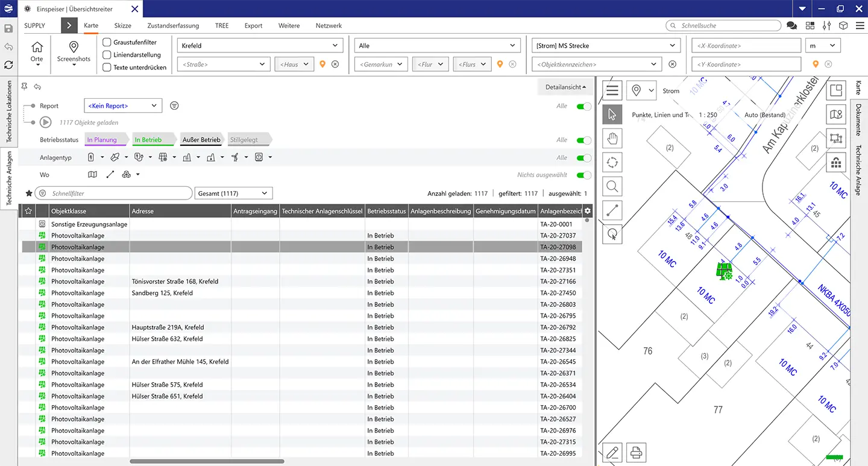This screenshot has width=868, height=466.
Task: Select the pointer tool in map toolbar
Action: pos(612,115)
